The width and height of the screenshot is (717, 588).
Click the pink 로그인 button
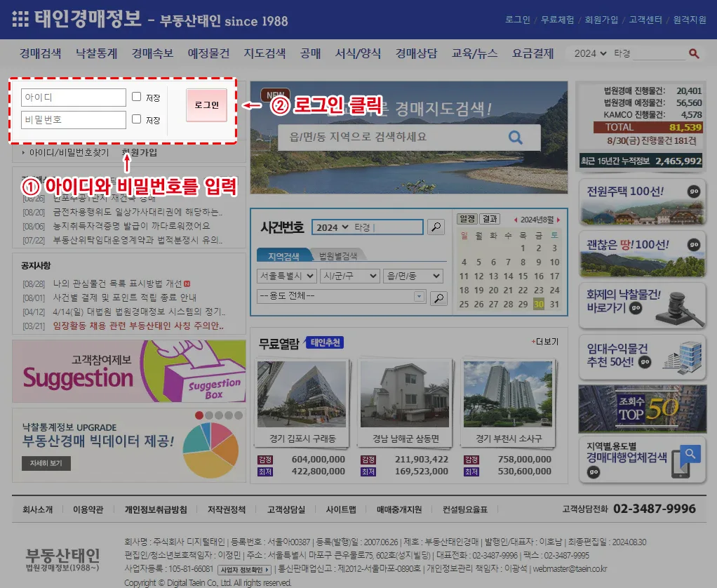pos(206,105)
